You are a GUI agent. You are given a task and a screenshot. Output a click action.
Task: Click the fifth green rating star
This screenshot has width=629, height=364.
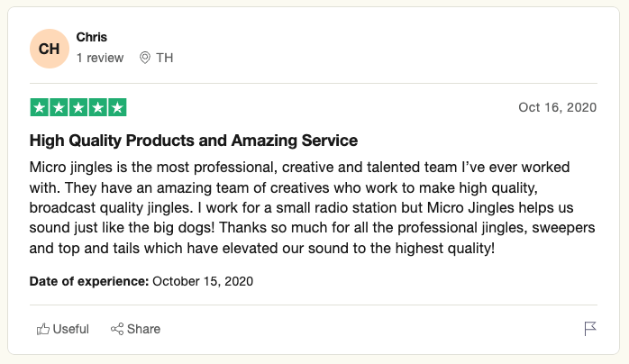(117, 107)
